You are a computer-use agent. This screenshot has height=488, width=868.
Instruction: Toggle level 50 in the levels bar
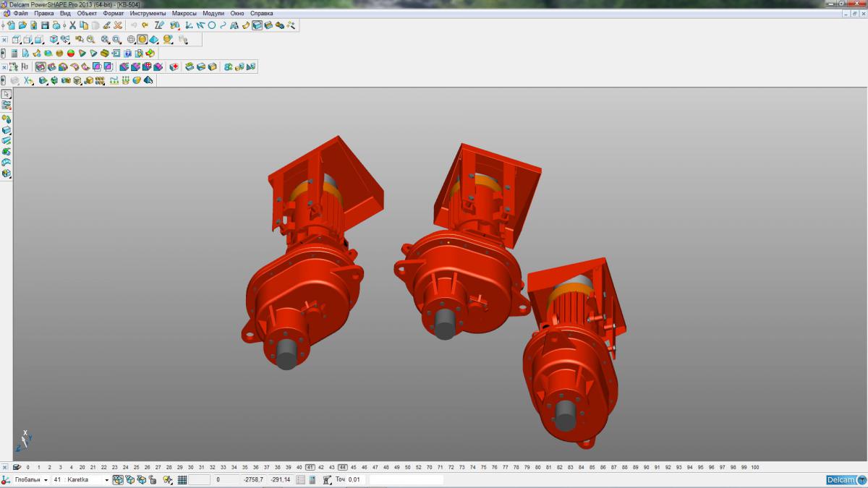pyautogui.click(x=408, y=467)
